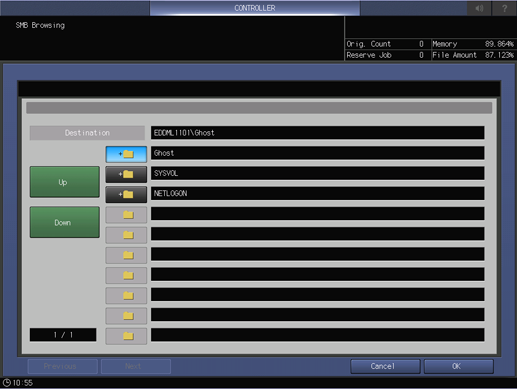Click the first empty folder icon below NETLOGON
The width and height of the screenshot is (517, 389).
pos(126,215)
